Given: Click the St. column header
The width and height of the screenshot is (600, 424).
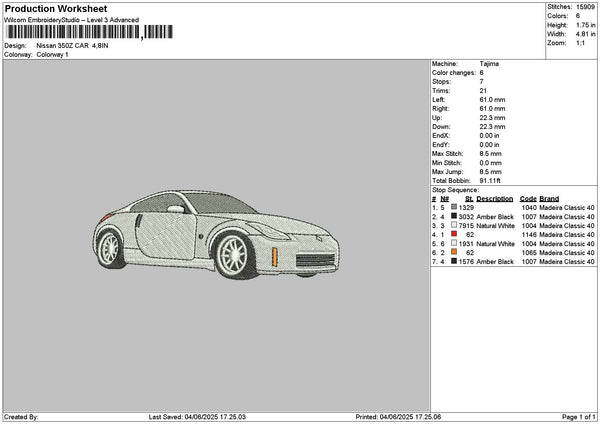Looking at the screenshot, I should [468, 199].
